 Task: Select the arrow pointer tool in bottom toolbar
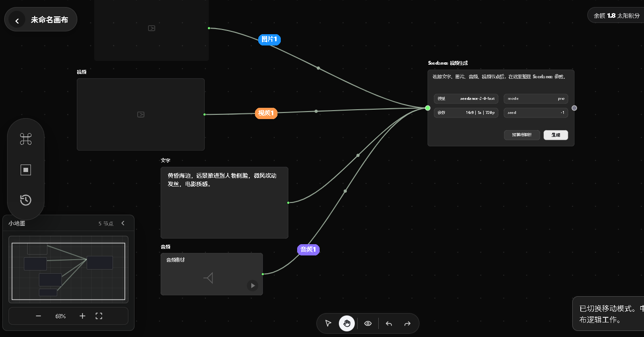[328, 323]
